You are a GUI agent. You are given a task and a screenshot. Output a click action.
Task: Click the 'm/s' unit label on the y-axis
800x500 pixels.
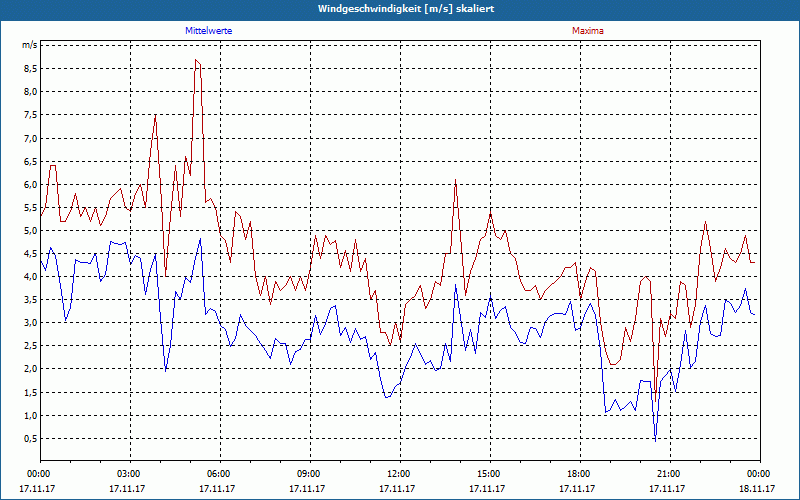coord(29,45)
